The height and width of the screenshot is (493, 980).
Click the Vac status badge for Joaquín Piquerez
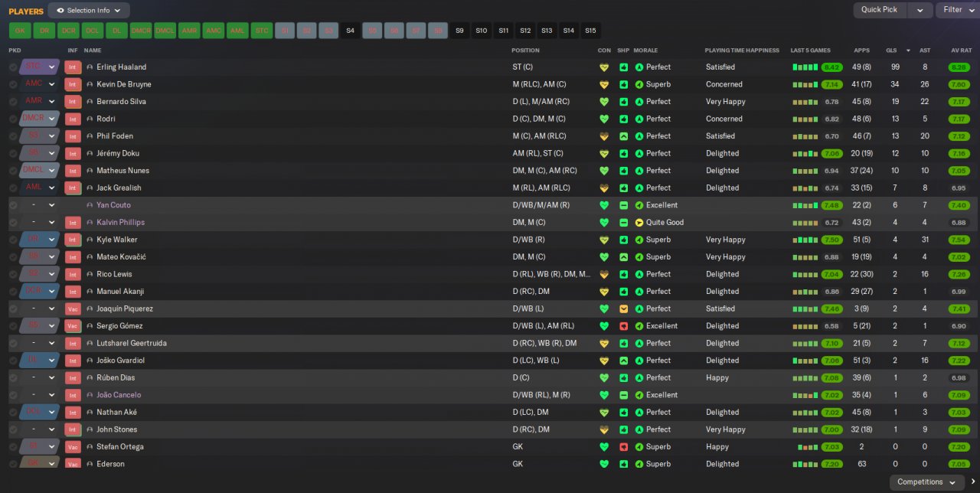(x=73, y=309)
